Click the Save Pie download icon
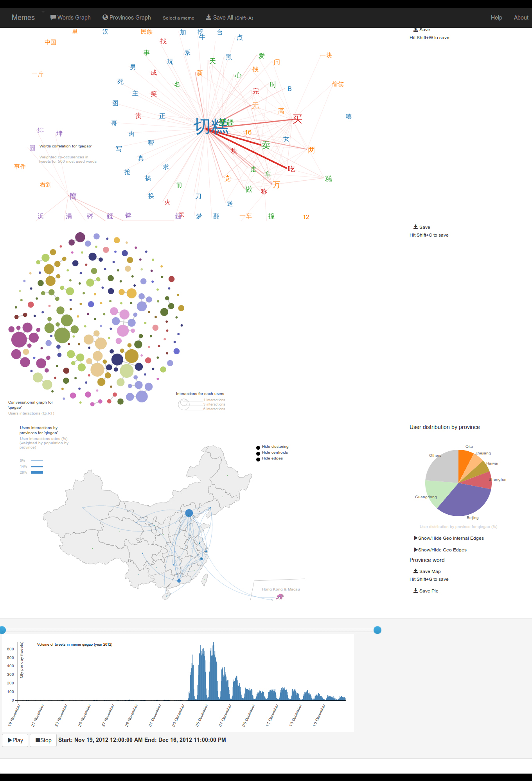The width and height of the screenshot is (532, 781). tap(415, 591)
